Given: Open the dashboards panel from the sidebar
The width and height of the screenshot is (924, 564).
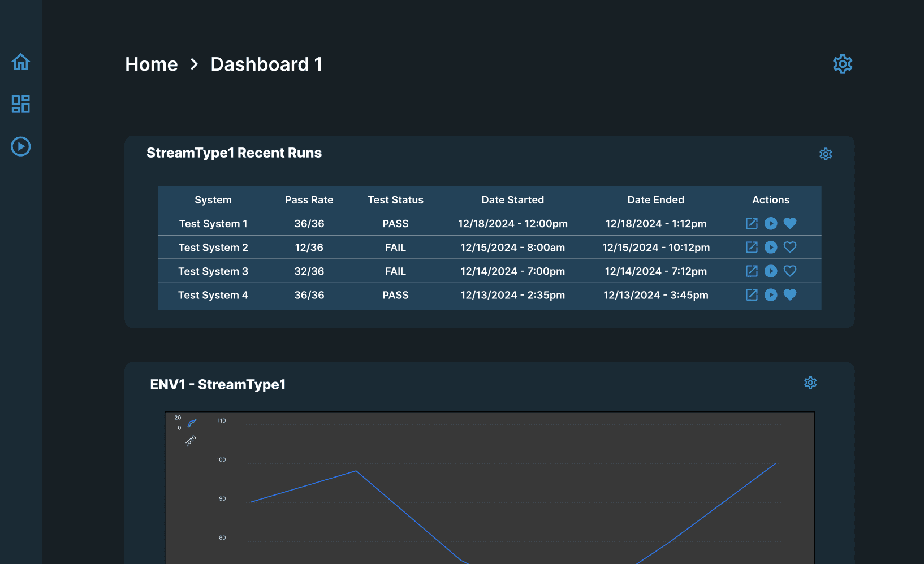Looking at the screenshot, I should pyautogui.click(x=20, y=104).
